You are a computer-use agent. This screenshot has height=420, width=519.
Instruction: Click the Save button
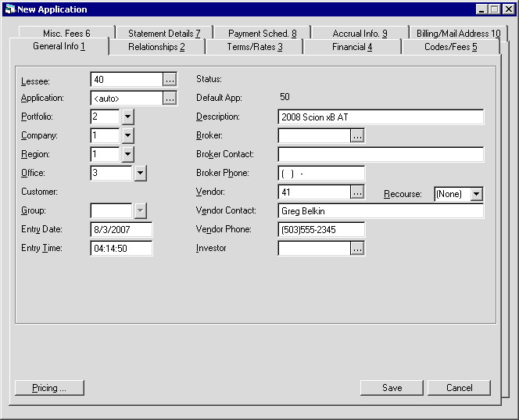click(392, 388)
